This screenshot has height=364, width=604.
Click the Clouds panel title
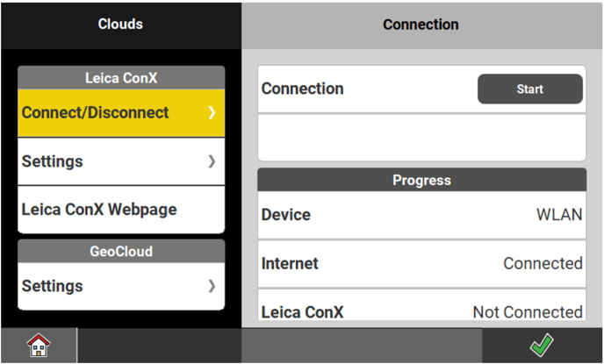coord(120,25)
